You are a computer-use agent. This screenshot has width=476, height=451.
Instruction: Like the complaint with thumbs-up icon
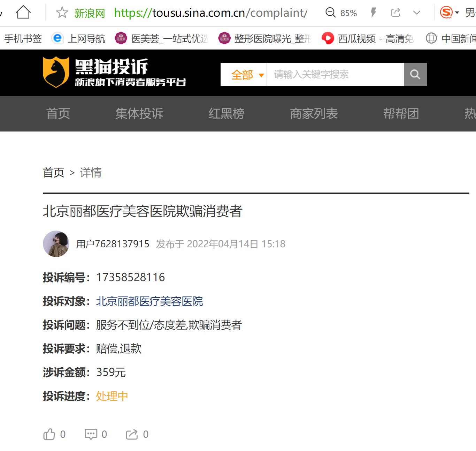point(49,434)
